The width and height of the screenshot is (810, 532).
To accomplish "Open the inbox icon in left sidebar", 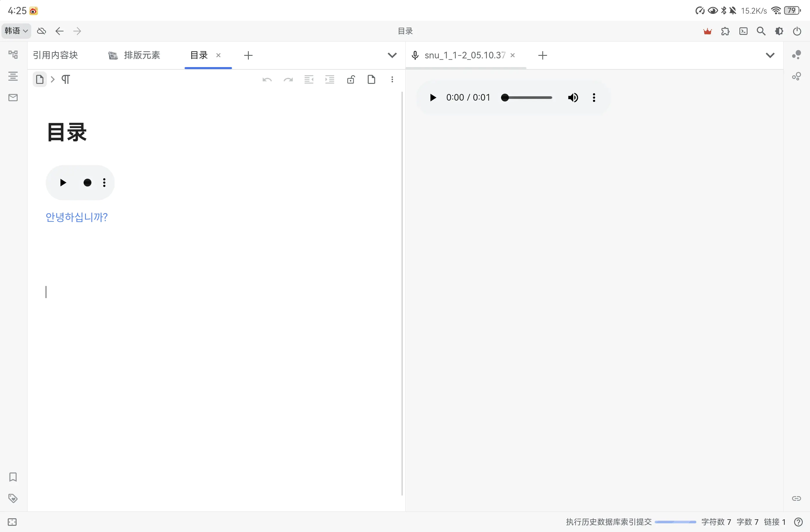I will click(x=13, y=98).
